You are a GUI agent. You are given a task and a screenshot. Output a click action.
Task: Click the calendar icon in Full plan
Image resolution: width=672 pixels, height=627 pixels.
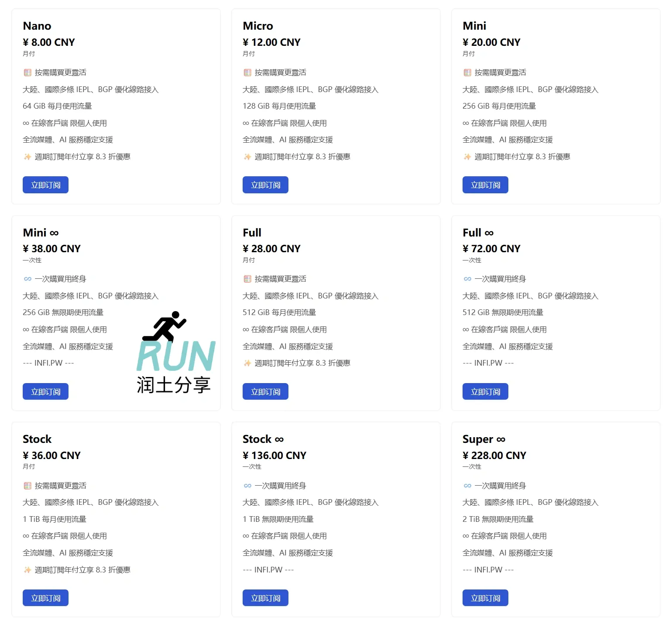[x=247, y=279]
